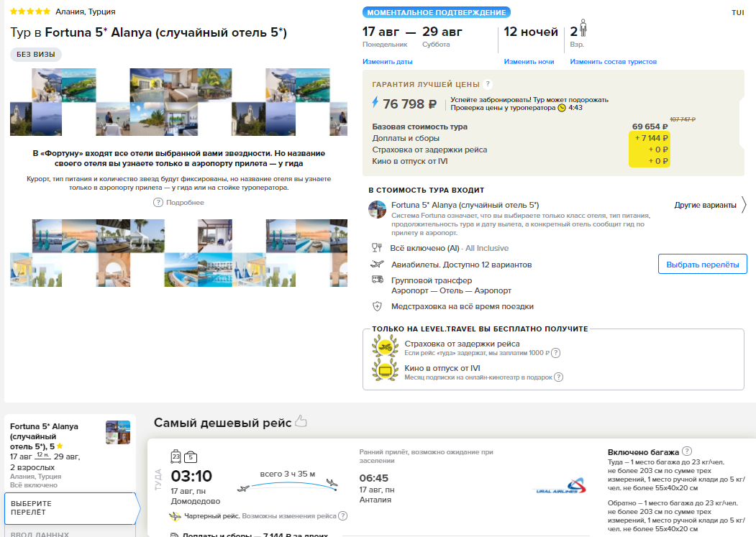The image size is (756, 537).
Task: Select the ВЫБЕРИТЕ ПЕРЕЛЕТ step in the sidebar
Action: [71, 508]
